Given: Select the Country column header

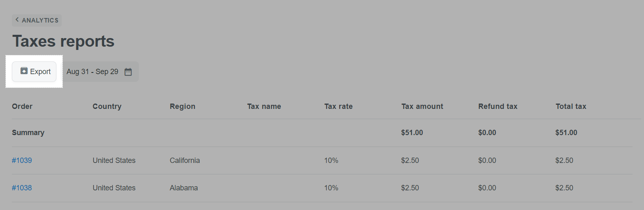Looking at the screenshot, I should tap(107, 106).
